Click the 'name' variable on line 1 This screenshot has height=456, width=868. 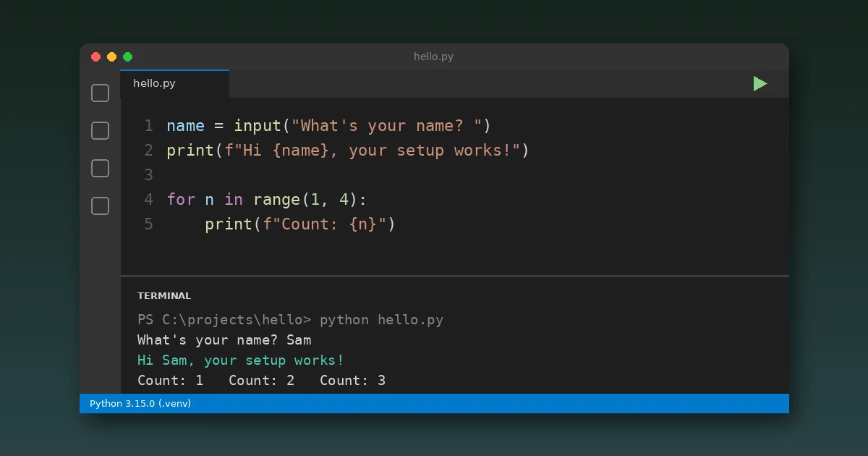(185, 126)
